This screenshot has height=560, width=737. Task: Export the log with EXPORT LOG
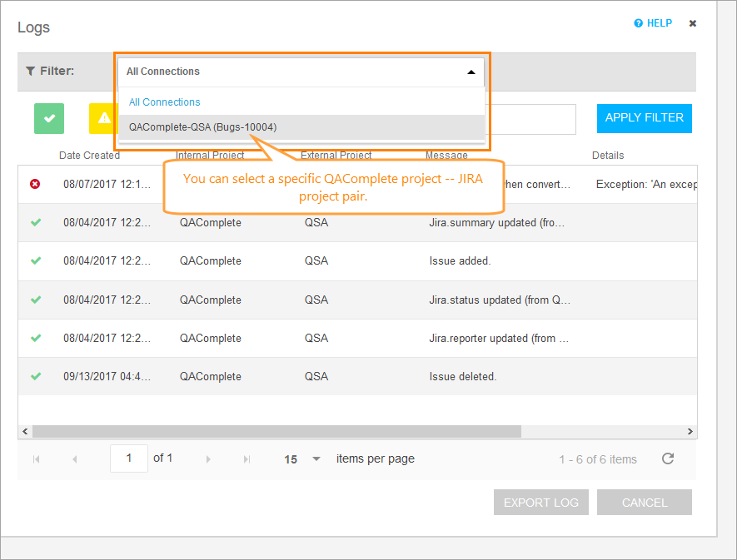coord(540,502)
